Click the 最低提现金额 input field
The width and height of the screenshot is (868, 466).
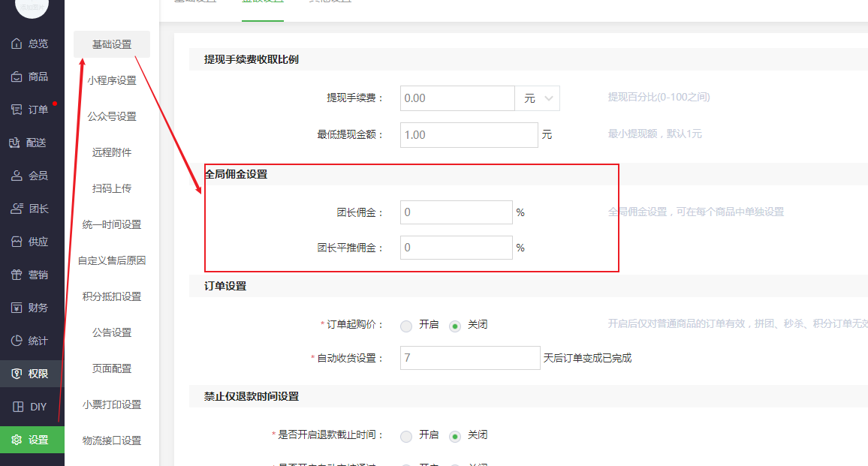[x=469, y=134]
